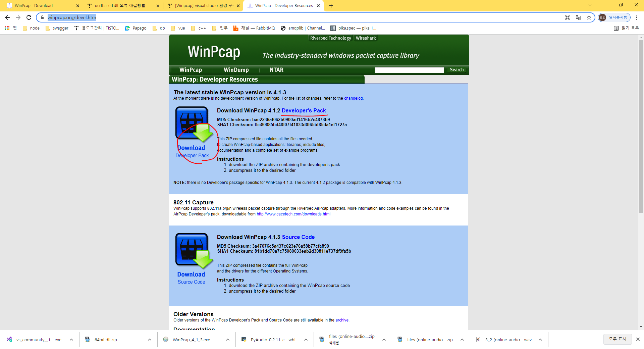Show all downloads button
This screenshot has width=644, height=349.
[x=617, y=339]
